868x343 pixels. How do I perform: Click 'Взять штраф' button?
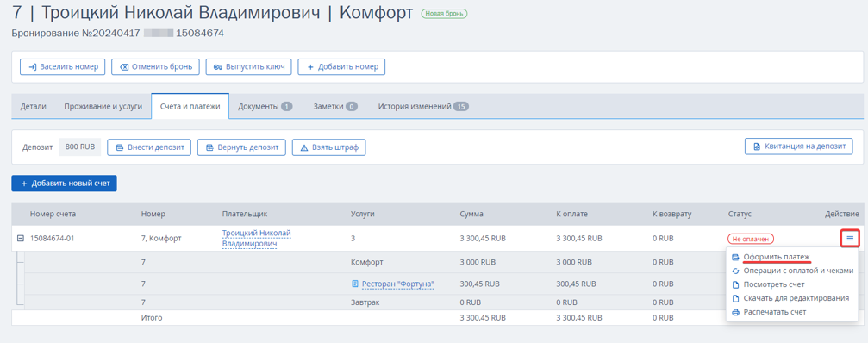coord(328,147)
